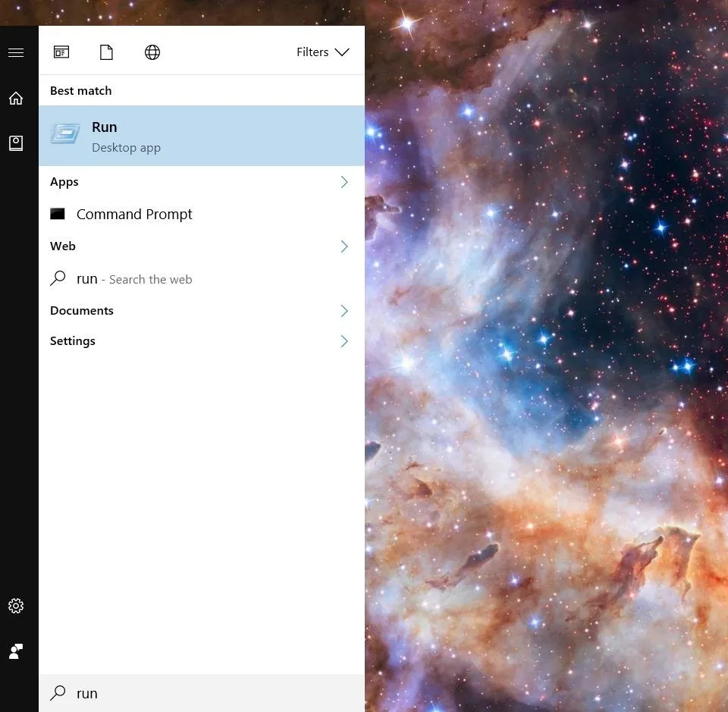Expand the Settings category arrow

pos(344,341)
